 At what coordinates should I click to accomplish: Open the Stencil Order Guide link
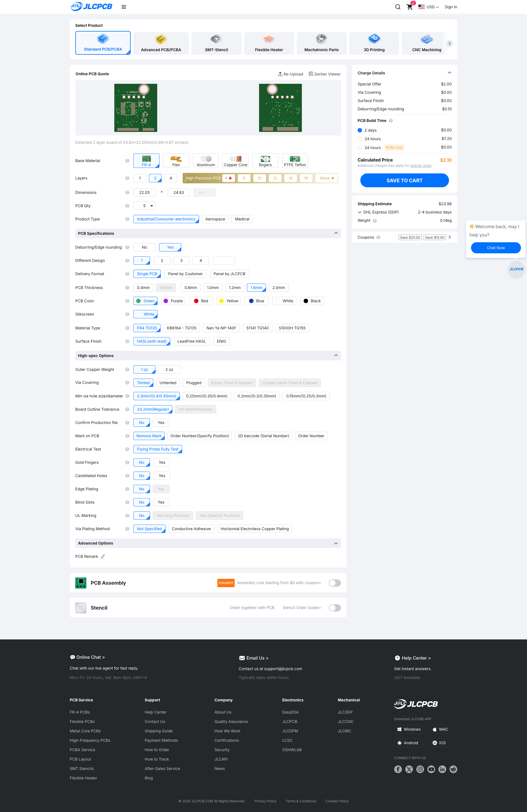(x=302, y=608)
